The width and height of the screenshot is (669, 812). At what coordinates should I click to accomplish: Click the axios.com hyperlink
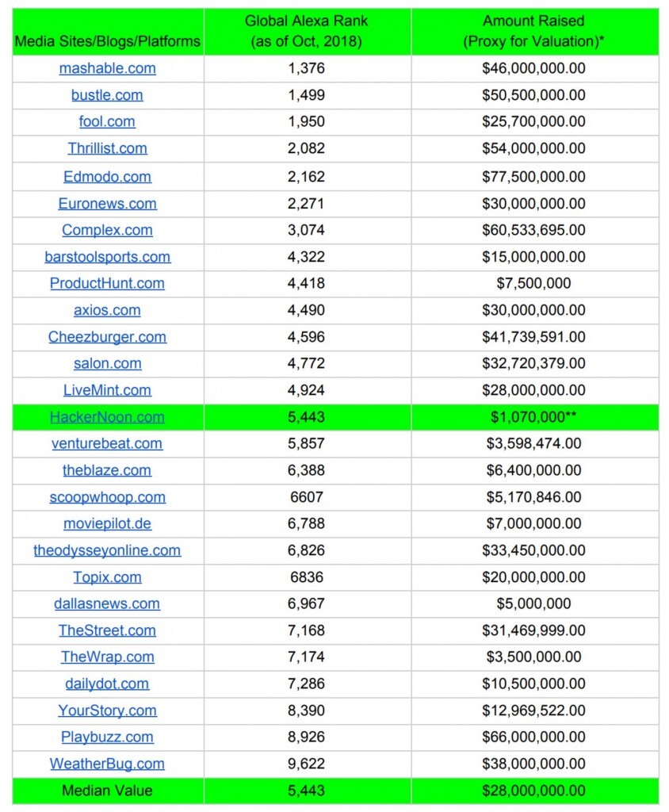point(107,310)
